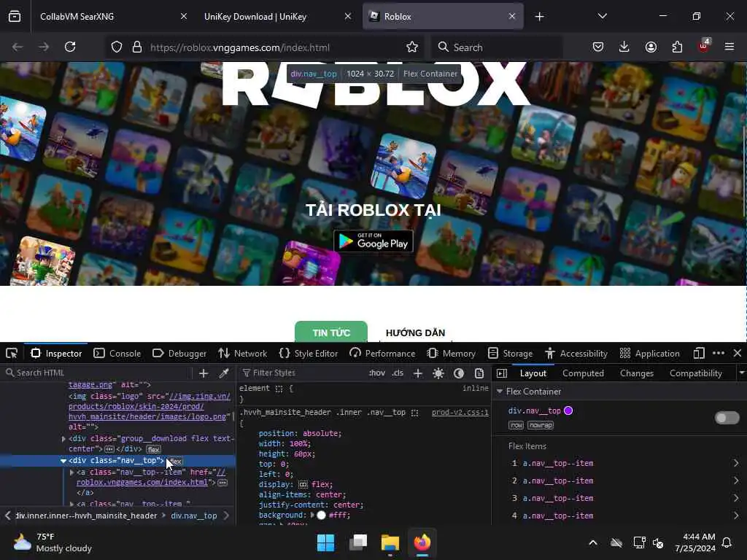Open the Firefox downloads panel
This screenshot has height=560, width=747.
pos(624,47)
